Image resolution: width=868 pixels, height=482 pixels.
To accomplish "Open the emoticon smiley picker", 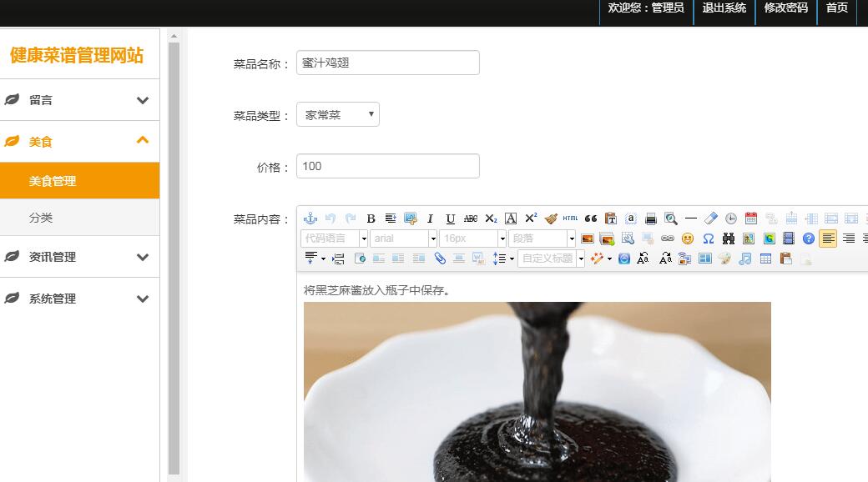I will [688, 238].
